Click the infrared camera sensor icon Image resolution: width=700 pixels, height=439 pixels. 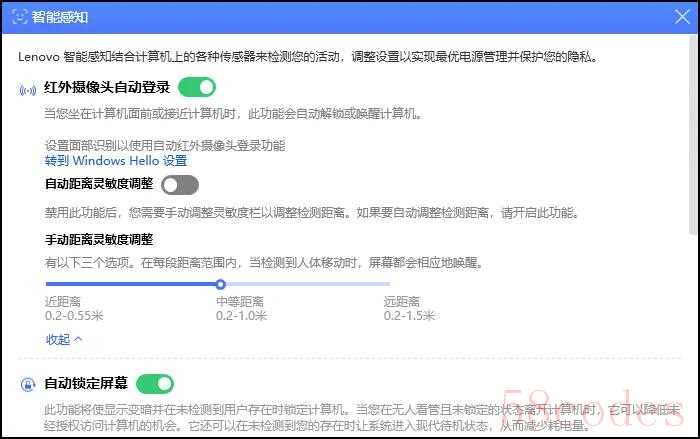coord(28,89)
